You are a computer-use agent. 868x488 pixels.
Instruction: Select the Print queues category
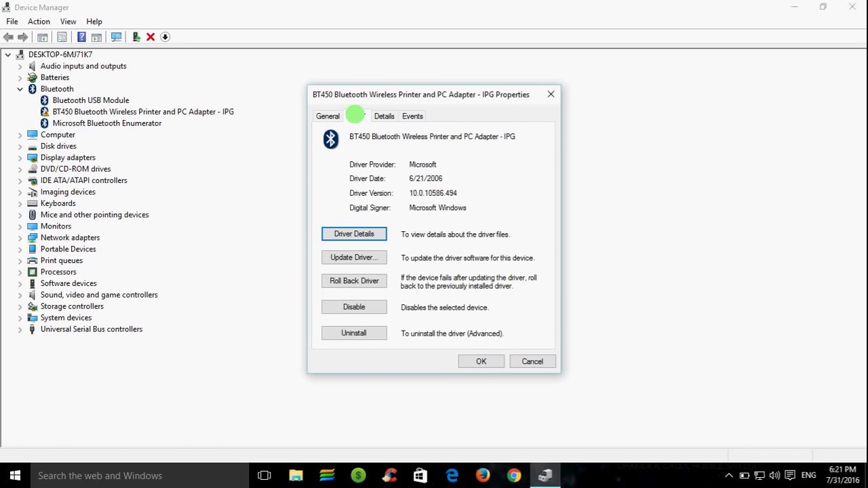61,260
